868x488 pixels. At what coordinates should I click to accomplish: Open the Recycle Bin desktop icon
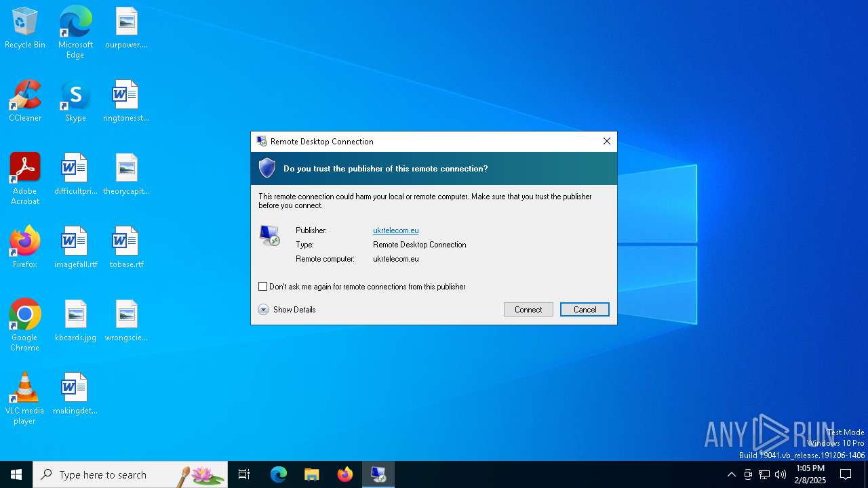[x=25, y=28]
